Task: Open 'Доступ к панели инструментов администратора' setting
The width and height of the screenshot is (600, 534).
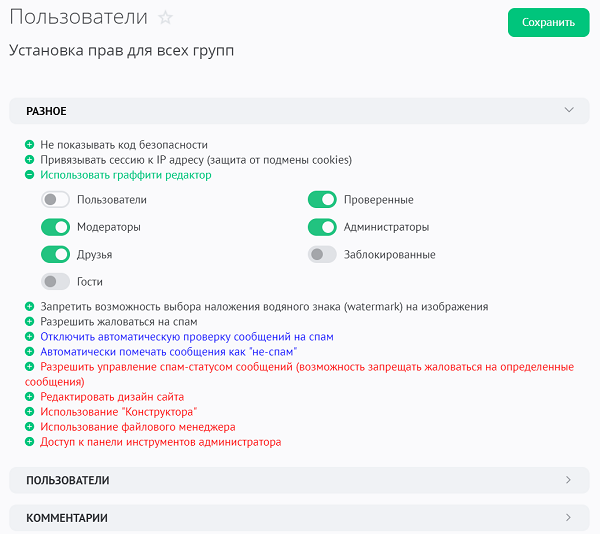Action: [160, 442]
